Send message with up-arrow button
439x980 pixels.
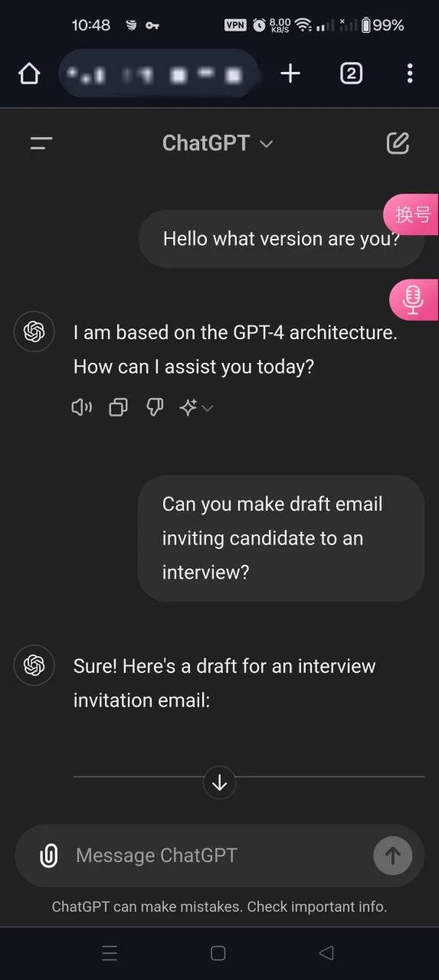[393, 855]
